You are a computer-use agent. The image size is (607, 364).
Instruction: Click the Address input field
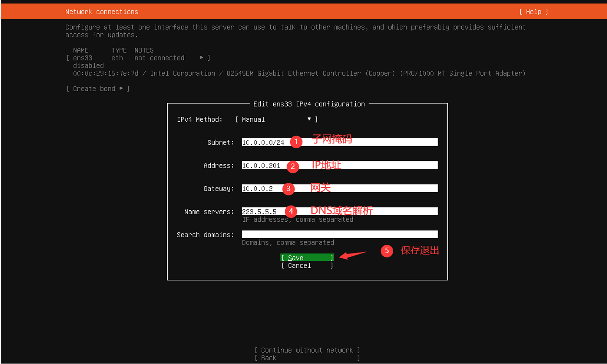[x=340, y=166]
